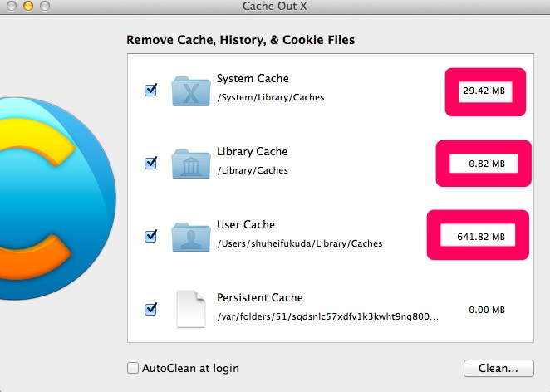This screenshot has width=550, height=392.
Task: Click the /Users/shuheifukuda/Library/Caches path text
Action: pyautogui.click(x=300, y=243)
